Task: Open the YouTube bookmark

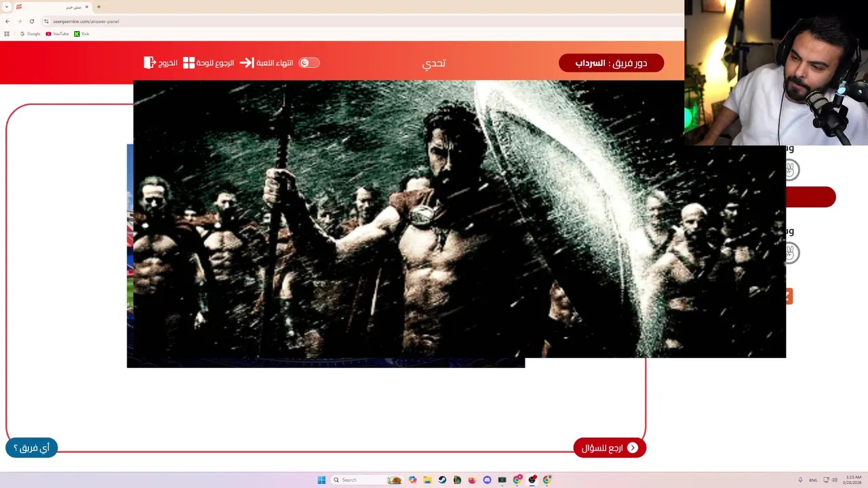Action: (58, 33)
